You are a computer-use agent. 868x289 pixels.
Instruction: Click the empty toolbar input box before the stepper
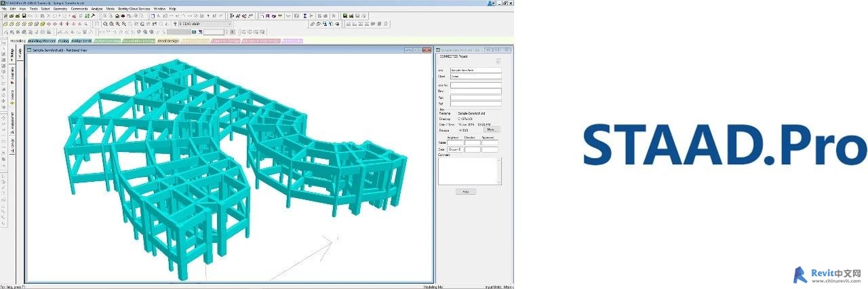214,32
